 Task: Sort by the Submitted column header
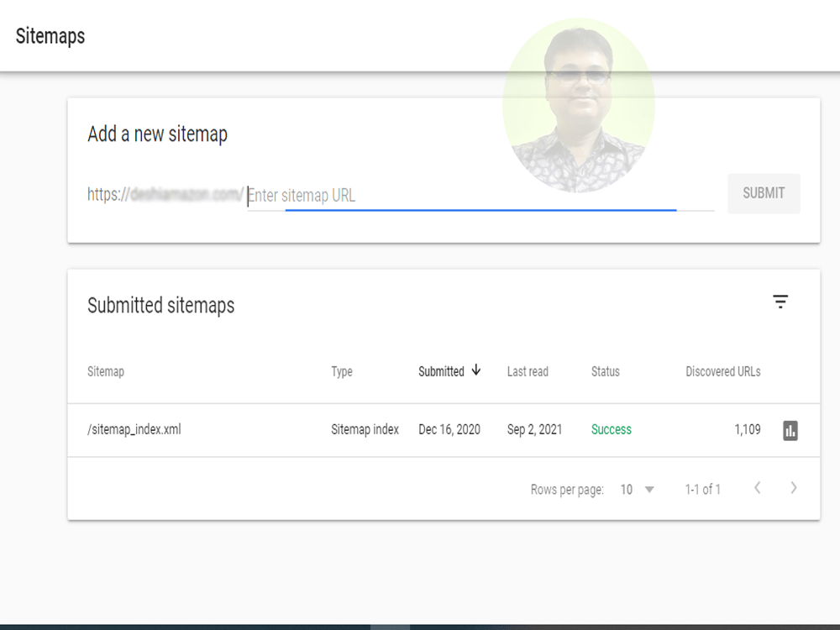click(x=441, y=371)
